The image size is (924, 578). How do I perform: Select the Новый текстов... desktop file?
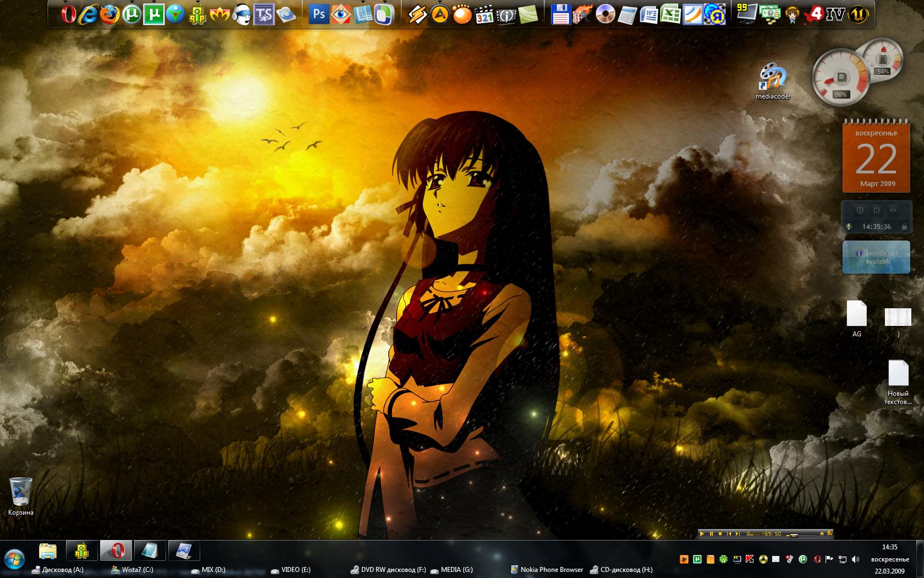[898, 383]
